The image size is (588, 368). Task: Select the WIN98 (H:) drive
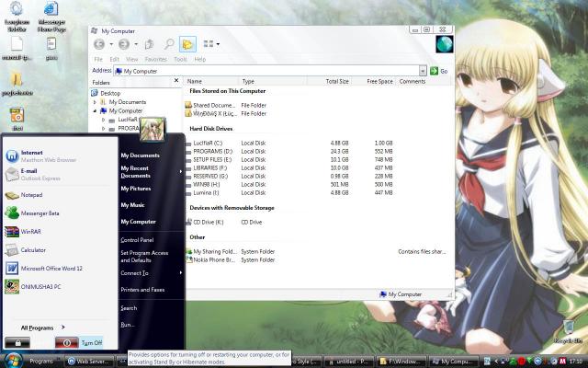[206, 184]
